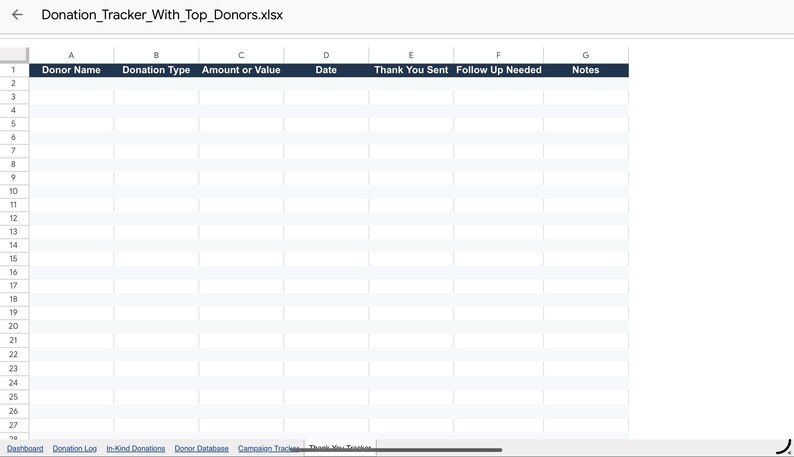Switch to the Donation Log sheet
This screenshot has height=457, width=794.
(74, 448)
